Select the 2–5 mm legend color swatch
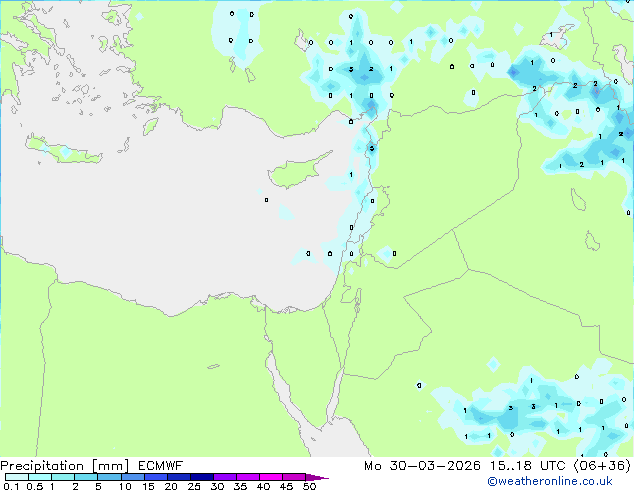This screenshot has height=490, width=634. click(86, 477)
